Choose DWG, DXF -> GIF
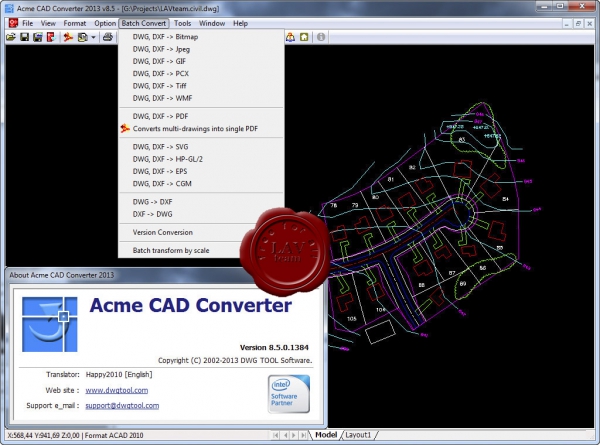The height and width of the screenshot is (445, 600). click(x=201, y=62)
